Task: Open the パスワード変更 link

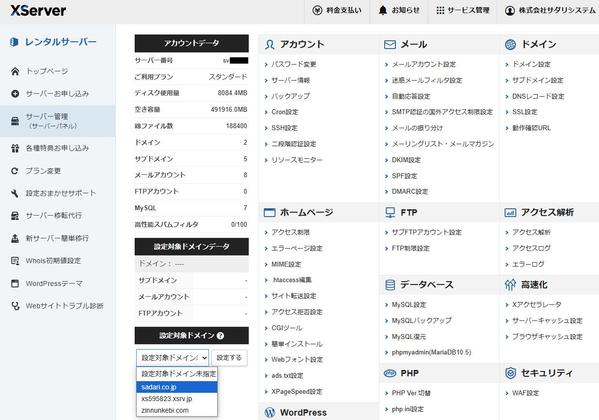Action: point(293,64)
